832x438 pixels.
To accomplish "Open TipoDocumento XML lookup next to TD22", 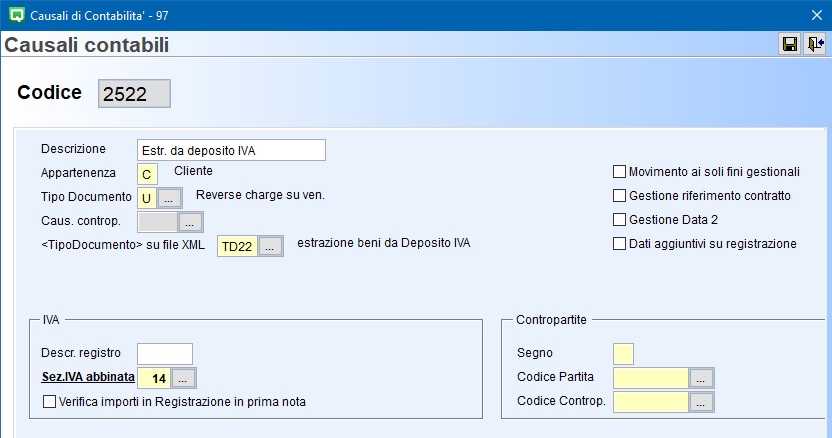I will [x=271, y=246].
